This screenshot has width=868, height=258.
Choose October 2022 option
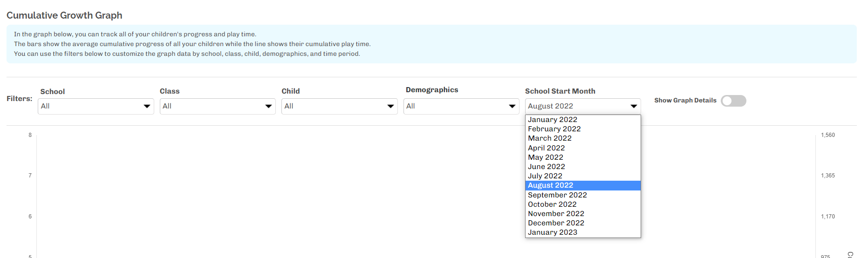(x=552, y=204)
